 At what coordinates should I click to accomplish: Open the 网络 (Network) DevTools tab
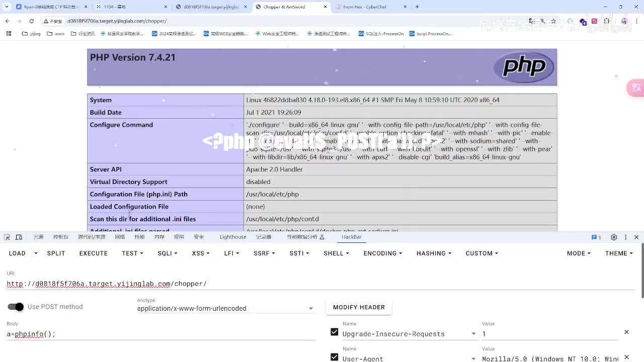(x=120, y=237)
